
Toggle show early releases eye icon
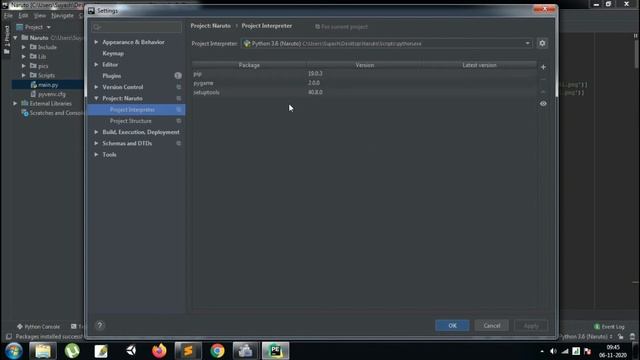click(543, 104)
